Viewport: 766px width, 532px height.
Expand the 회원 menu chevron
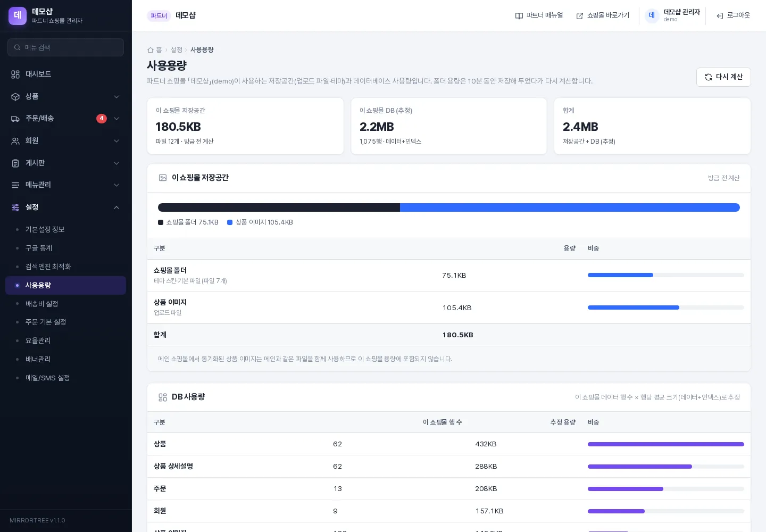(x=116, y=141)
